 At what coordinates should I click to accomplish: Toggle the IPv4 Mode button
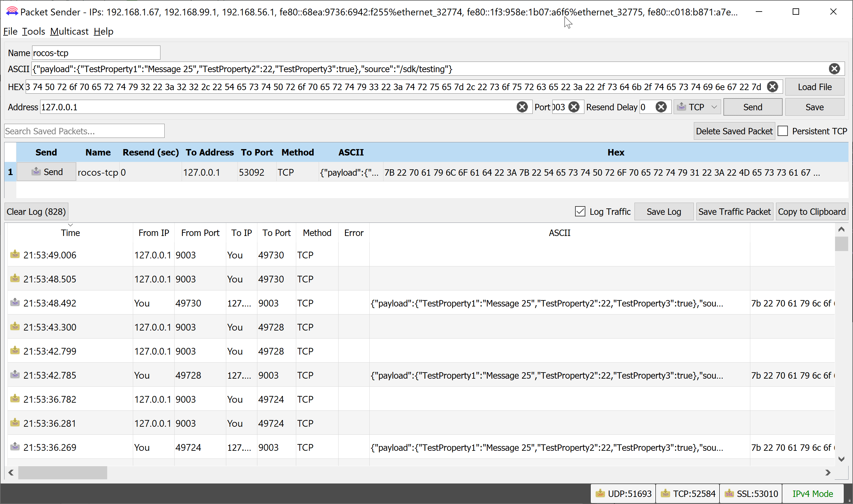(x=813, y=493)
